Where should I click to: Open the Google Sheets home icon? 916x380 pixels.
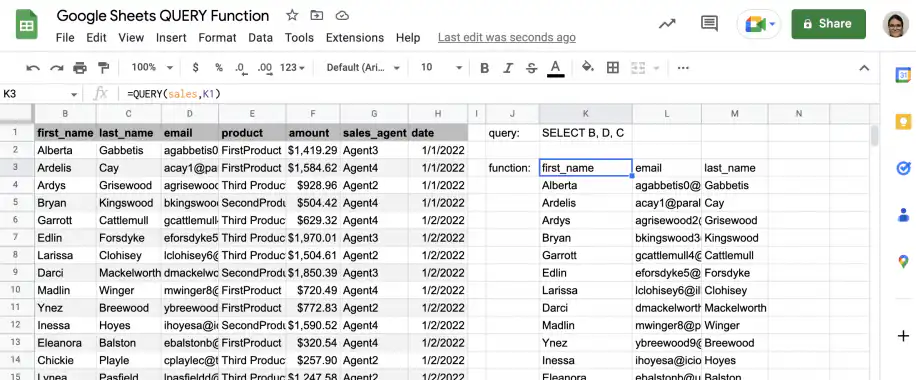pos(26,26)
